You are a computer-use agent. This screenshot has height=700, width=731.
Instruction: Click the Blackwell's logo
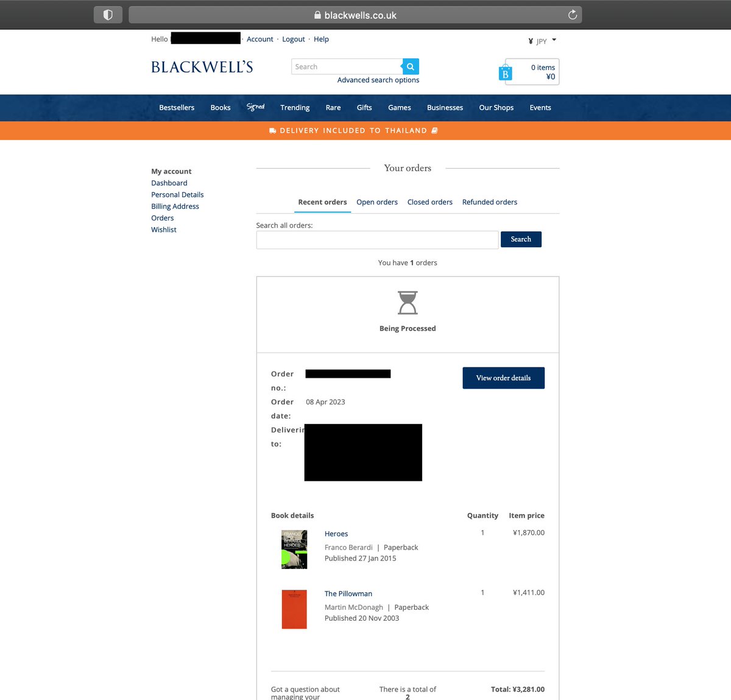tap(202, 67)
